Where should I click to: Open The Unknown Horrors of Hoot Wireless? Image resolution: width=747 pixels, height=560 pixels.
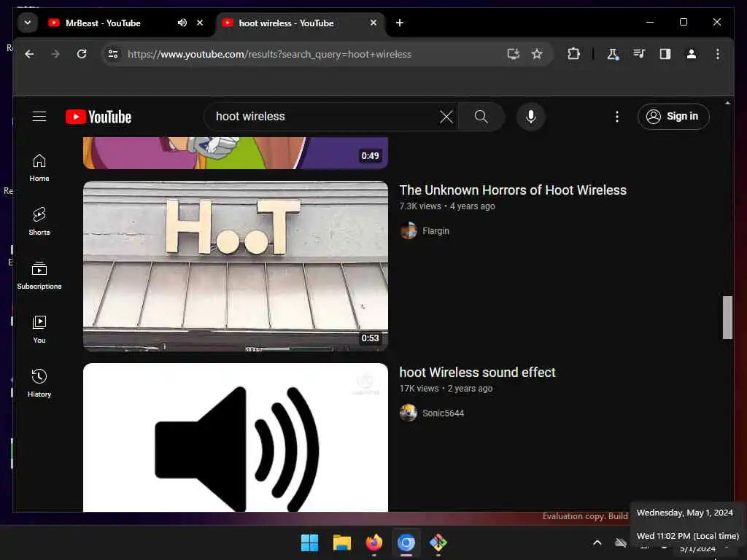tap(513, 190)
